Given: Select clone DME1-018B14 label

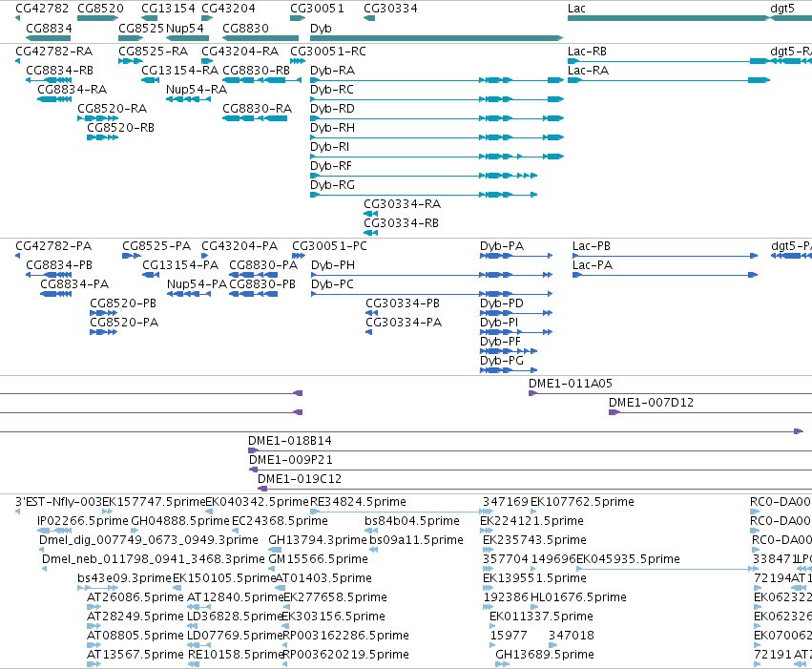Looking at the screenshot, I should pyautogui.click(x=289, y=441).
